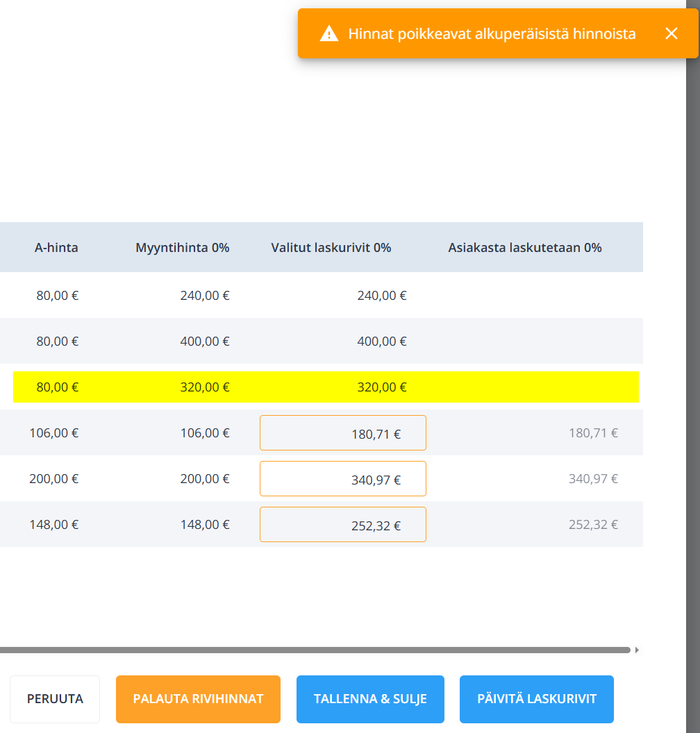Viewport: 700px width, 733px height.
Task: Click the scrollbar right arrow
Action: [x=637, y=650]
